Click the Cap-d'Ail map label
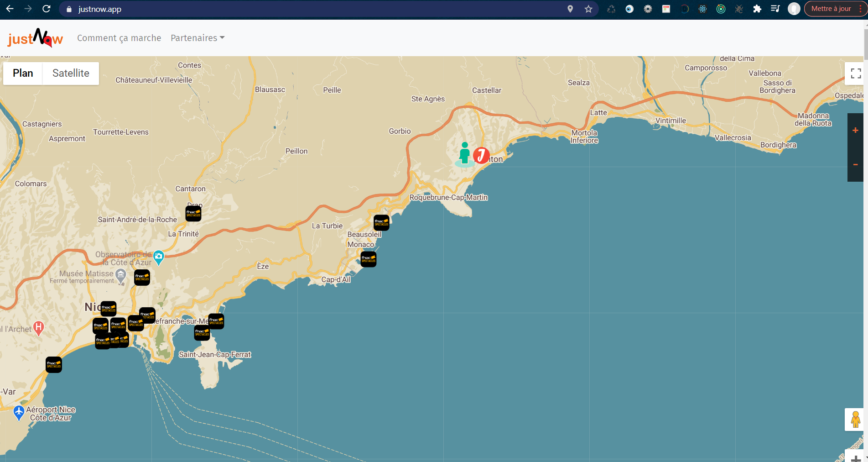The height and width of the screenshot is (462, 868). pos(336,279)
